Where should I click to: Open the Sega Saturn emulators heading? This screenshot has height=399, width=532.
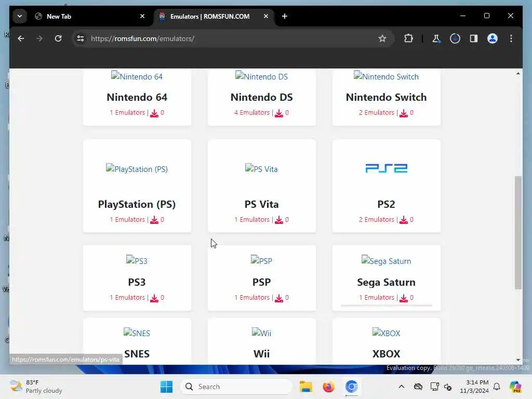coord(387,282)
